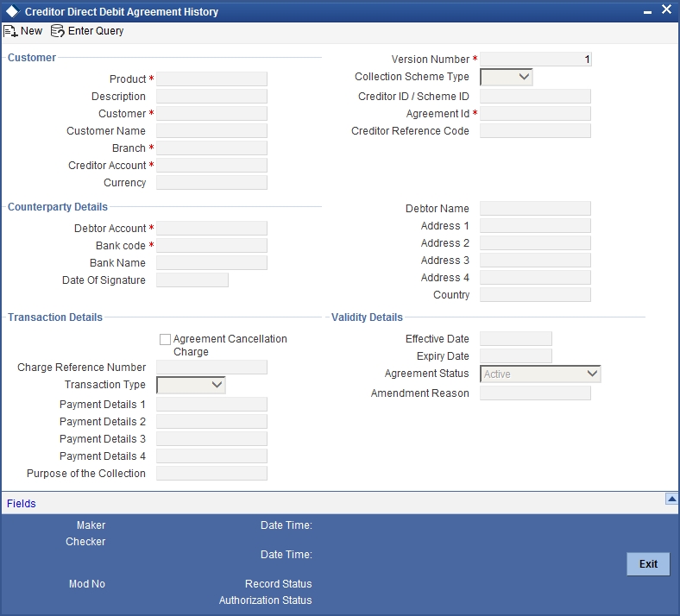This screenshot has width=680, height=616.
Task: Click the Payment Details 4 field
Action: pyautogui.click(x=211, y=456)
